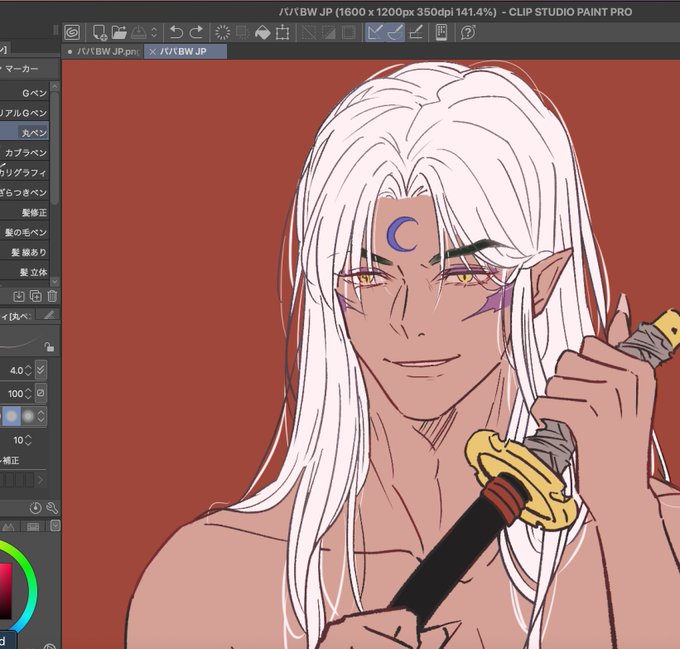Screen dimensions: 680x649
Task: Select the 丸ペン sub tool
Action: click(24, 133)
